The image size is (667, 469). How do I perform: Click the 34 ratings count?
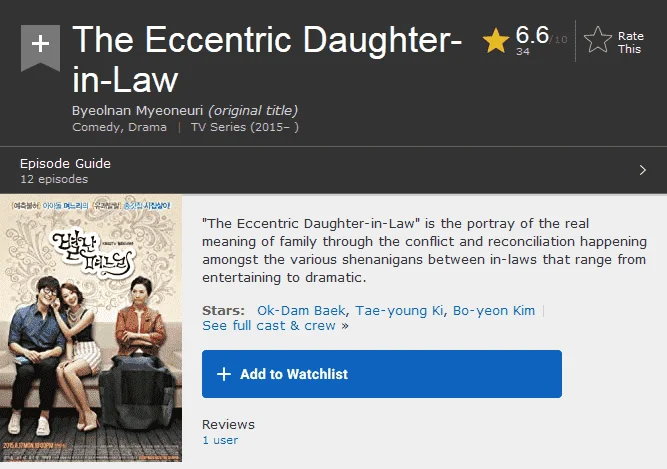tap(523, 51)
